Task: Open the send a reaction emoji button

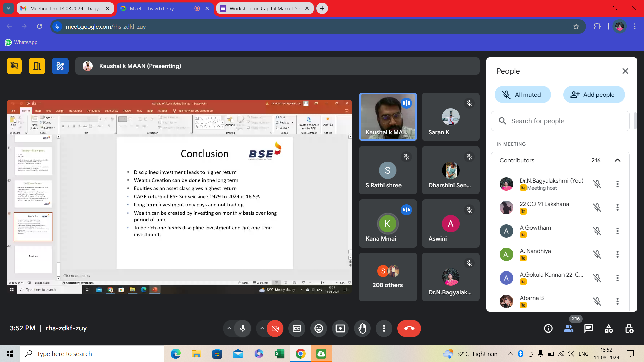Action: coord(319,328)
